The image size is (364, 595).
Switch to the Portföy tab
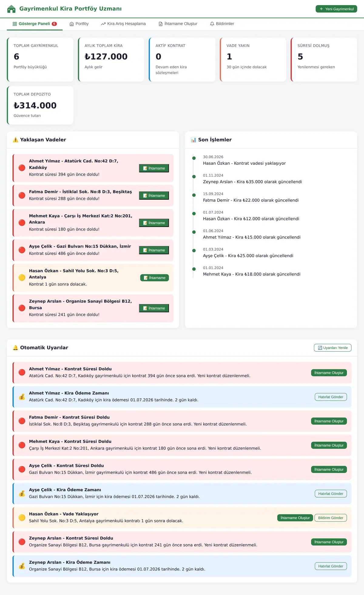79,24
